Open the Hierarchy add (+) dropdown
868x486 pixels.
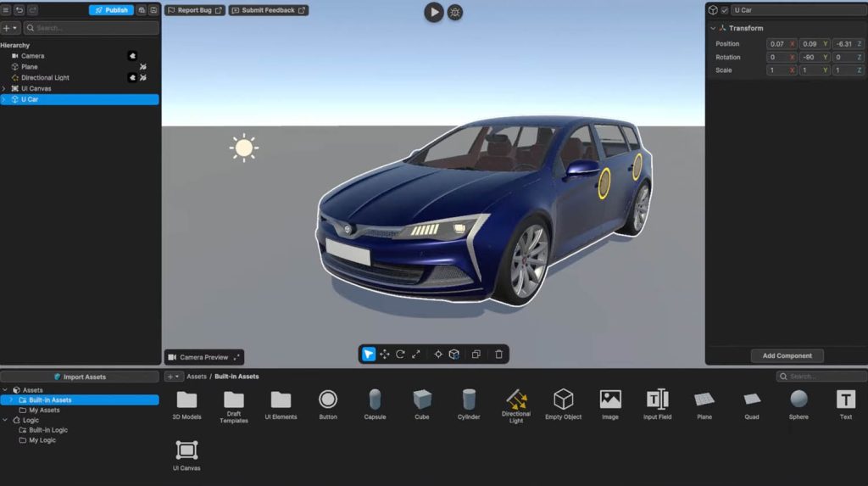click(x=10, y=28)
